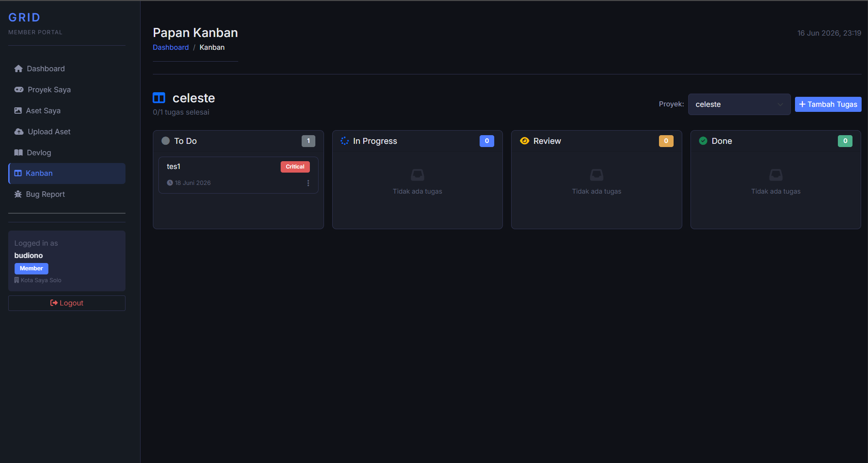The width and height of the screenshot is (868, 463).
Task: Select the active Kanban menu item
Action: point(67,174)
